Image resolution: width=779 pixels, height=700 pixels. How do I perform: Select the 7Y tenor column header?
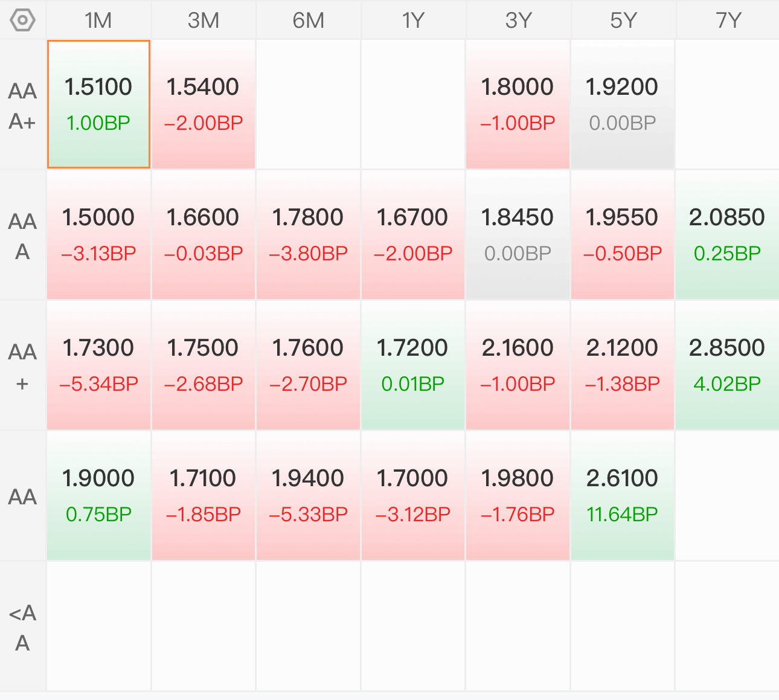coord(728,20)
